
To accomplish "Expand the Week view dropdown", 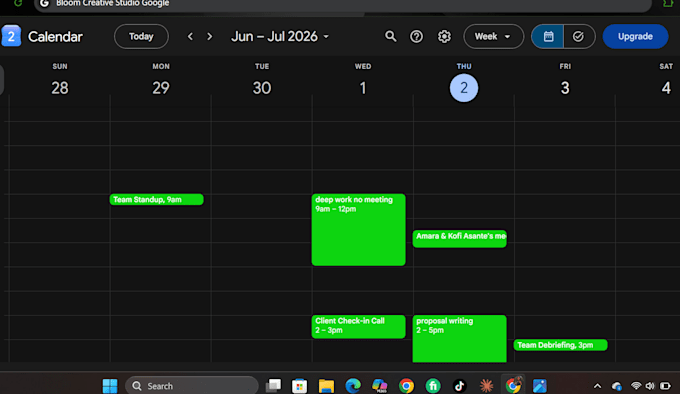I will point(493,36).
